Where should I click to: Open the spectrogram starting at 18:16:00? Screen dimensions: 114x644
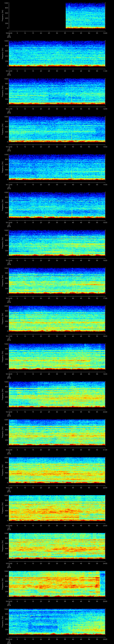[57, 281]
